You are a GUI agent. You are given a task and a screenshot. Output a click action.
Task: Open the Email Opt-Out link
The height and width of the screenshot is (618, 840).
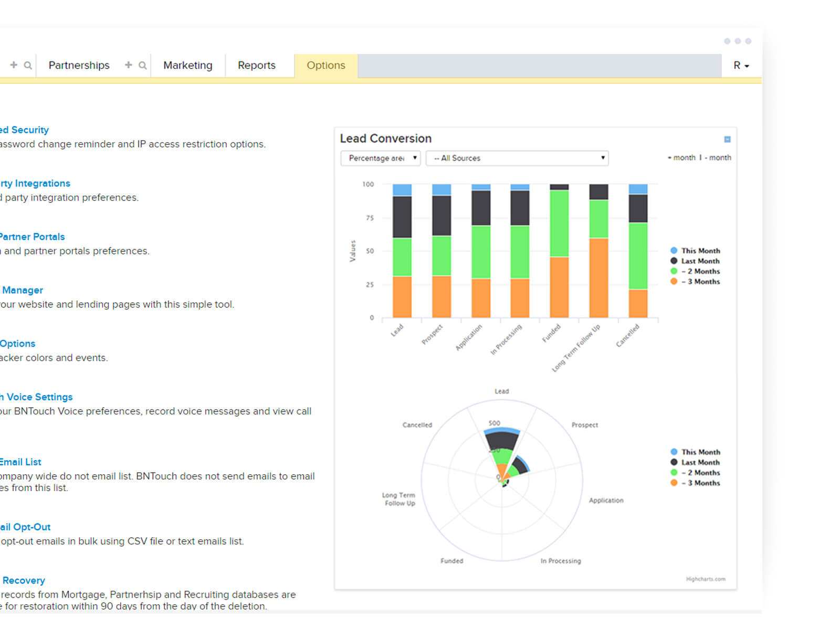point(26,527)
